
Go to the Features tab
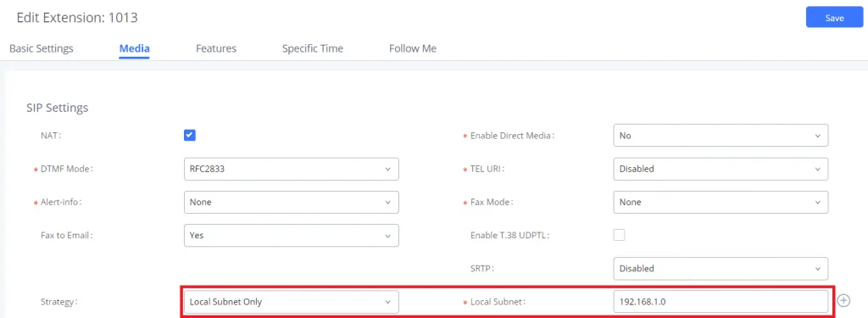(x=216, y=48)
